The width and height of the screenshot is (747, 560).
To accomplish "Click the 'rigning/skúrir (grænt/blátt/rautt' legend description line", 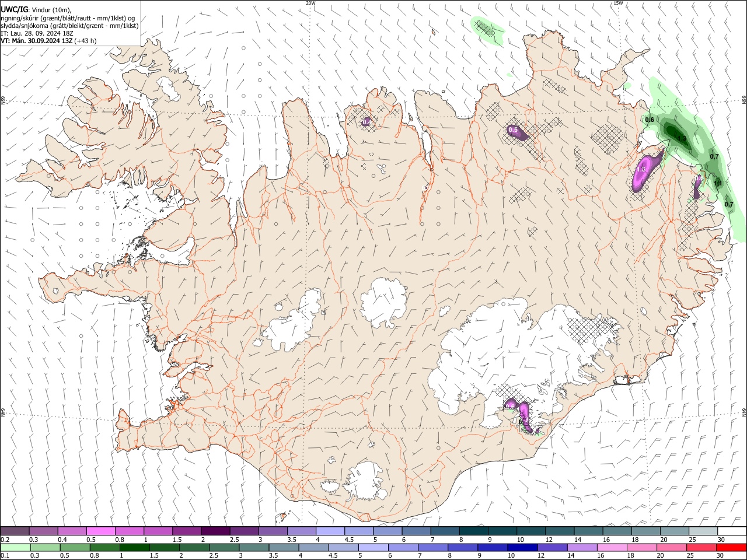I will [x=68, y=18].
